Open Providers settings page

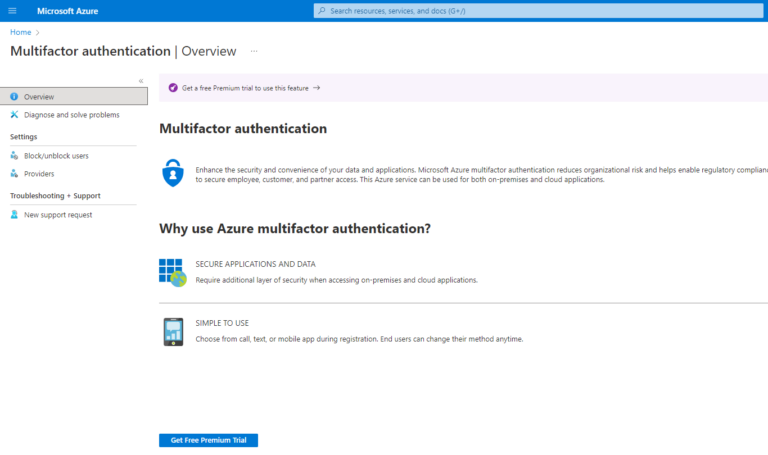(39, 174)
